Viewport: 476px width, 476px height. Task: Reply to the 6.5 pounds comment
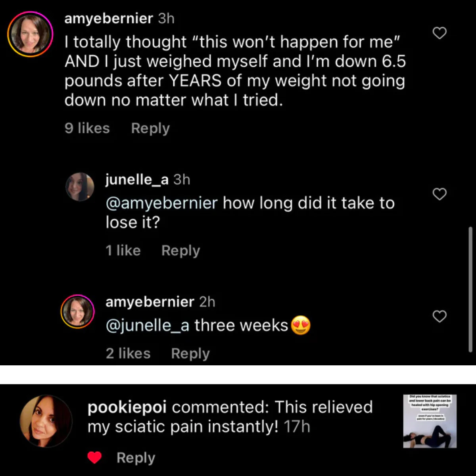coord(150,128)
